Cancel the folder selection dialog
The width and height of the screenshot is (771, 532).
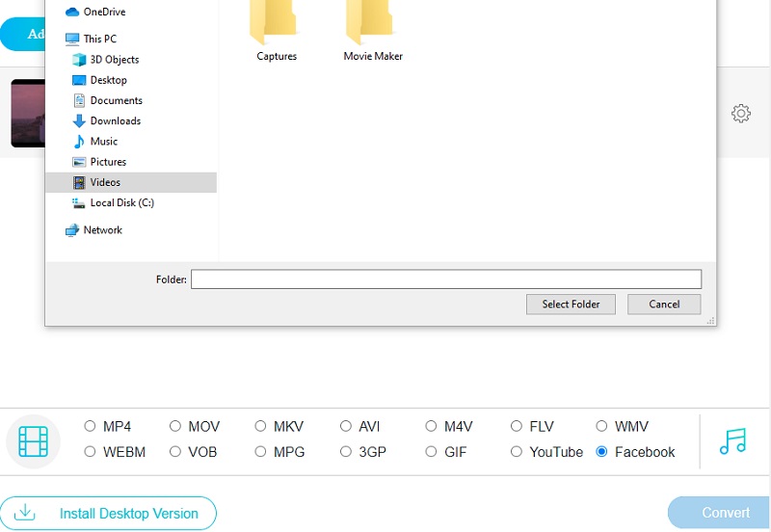pyautogui.click(x=663, y=305)
